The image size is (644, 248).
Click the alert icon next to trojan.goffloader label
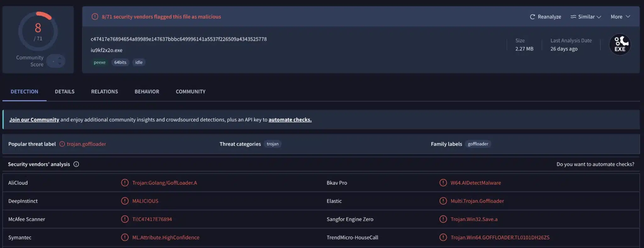(x=62, y=144)
